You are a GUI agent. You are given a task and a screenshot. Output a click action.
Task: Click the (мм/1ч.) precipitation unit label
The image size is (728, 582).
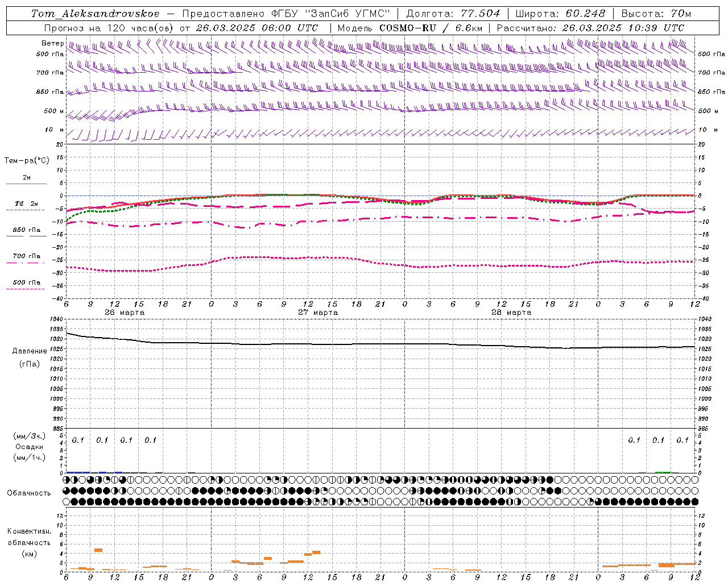click(30, 458)
